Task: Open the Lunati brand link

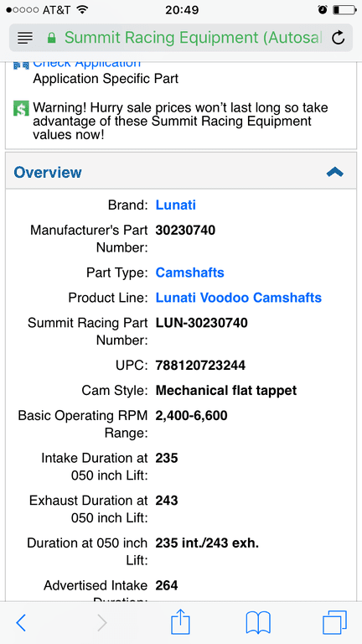Action: (x=176, y=205)
